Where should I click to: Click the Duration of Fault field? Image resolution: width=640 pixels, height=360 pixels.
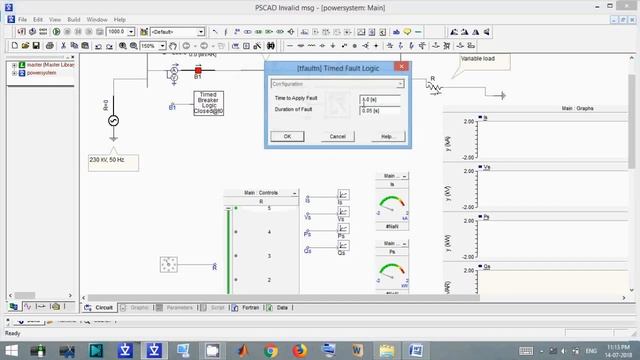coord(380,111)
